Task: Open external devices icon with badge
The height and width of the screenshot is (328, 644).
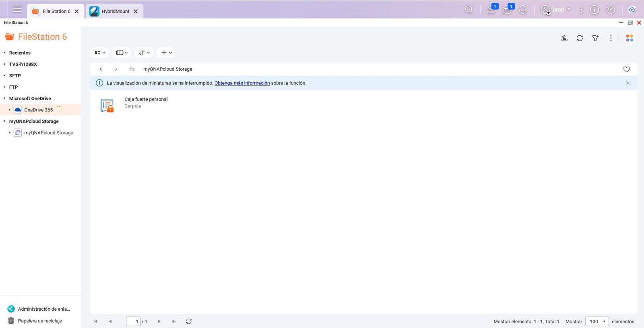Action: (508, 9)
